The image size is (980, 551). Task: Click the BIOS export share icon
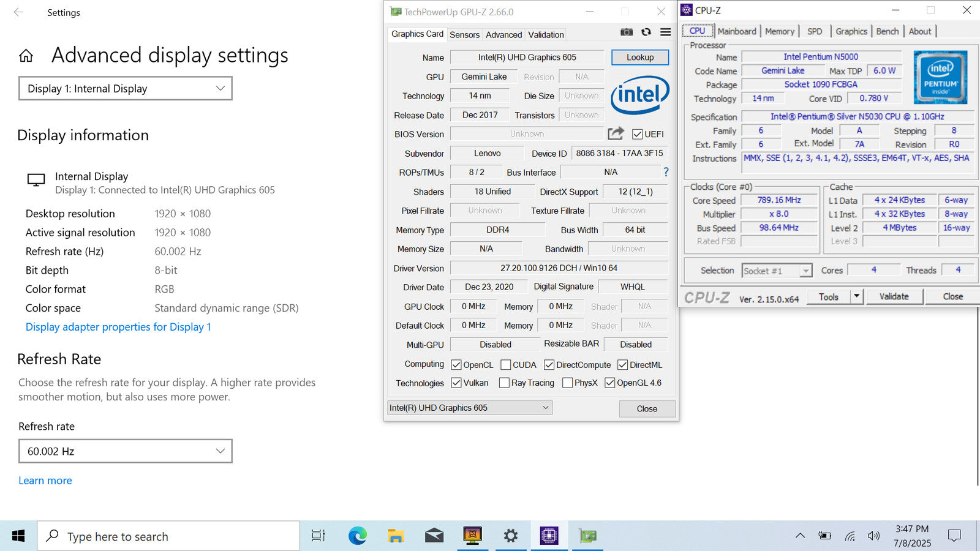[x=616, y=133]
